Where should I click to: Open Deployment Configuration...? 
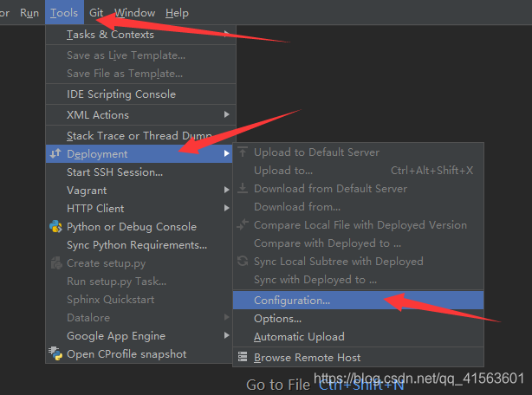point(359,301)
